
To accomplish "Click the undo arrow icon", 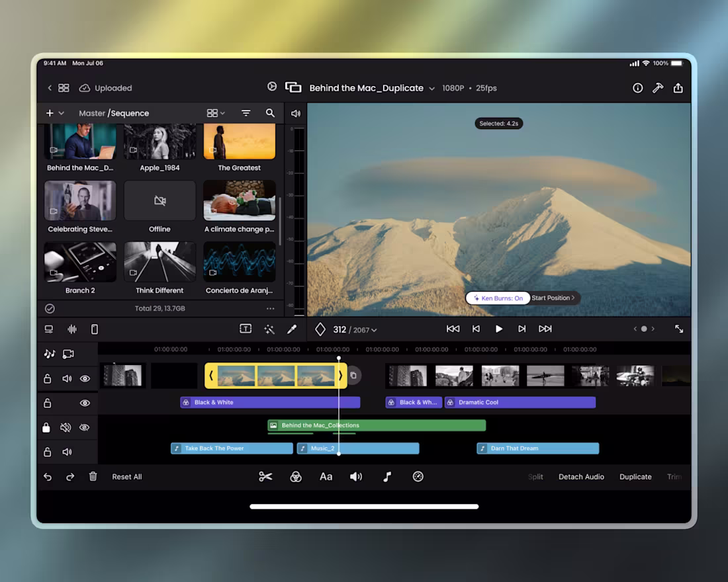I will click(46, 476).
